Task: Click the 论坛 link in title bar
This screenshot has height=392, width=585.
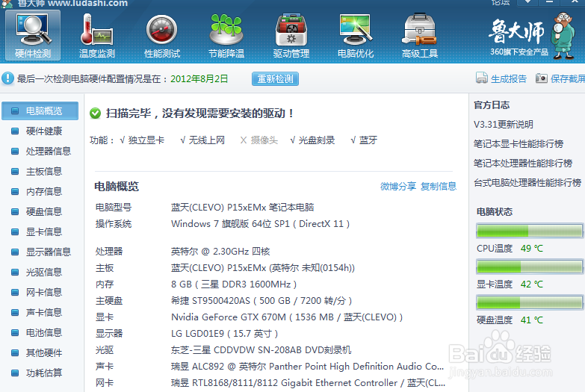Action: (x=501, y=2)
